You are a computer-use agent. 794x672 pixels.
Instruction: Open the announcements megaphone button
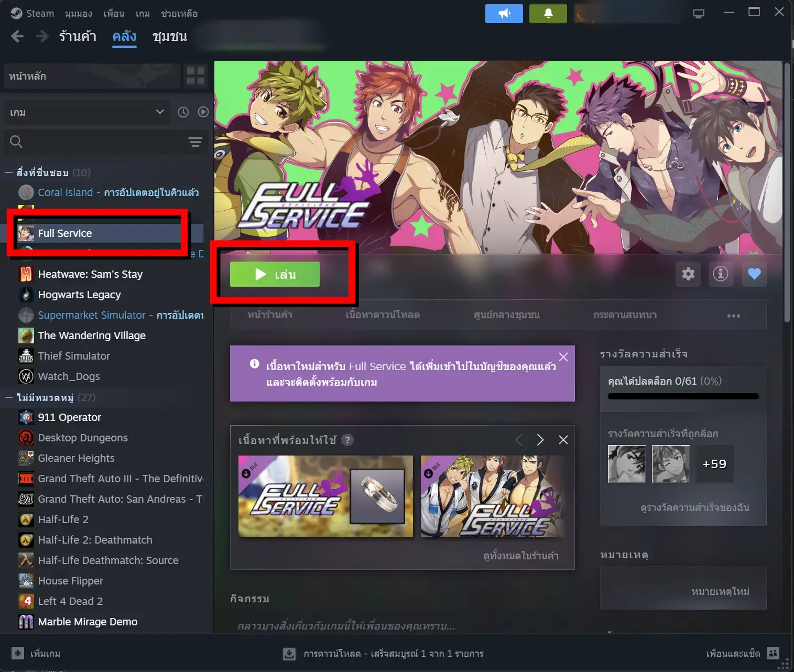tap(504, 14)
